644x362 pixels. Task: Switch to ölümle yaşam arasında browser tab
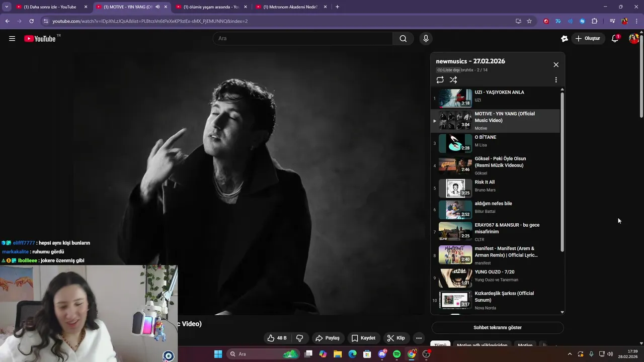point(211,7)
